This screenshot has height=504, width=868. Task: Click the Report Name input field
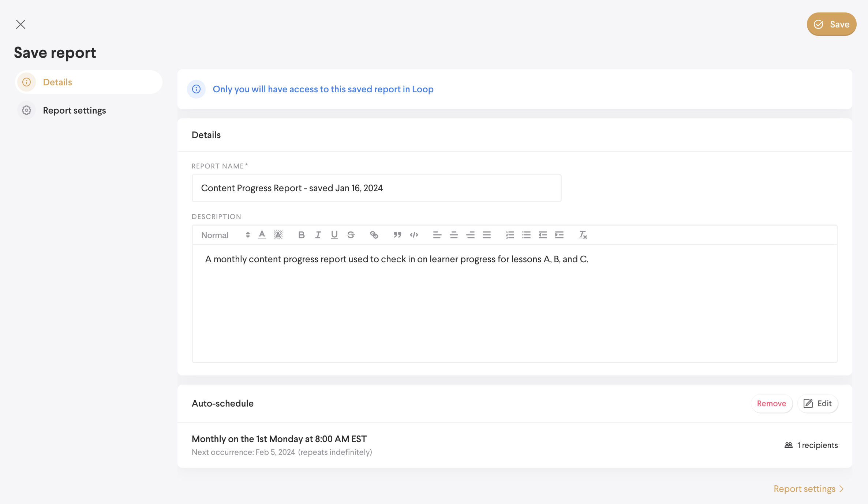(376, 188)
